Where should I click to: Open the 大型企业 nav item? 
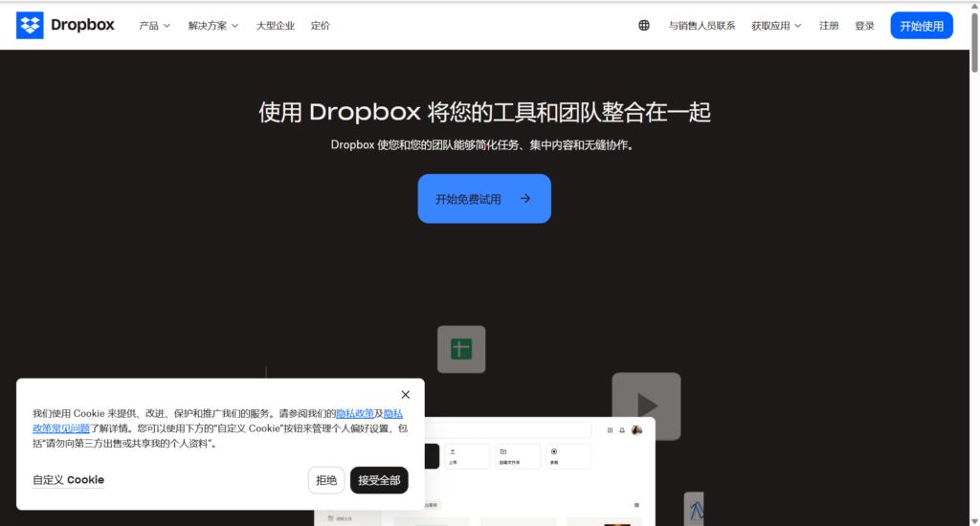275,26
